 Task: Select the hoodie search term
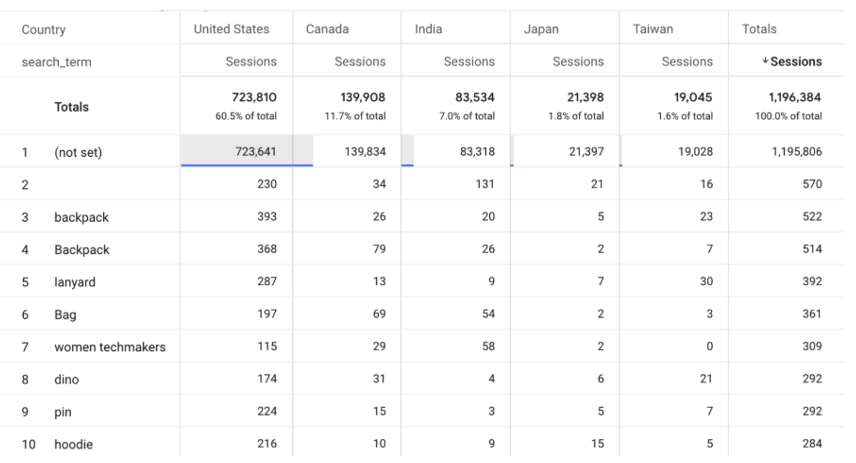(73, 444)
